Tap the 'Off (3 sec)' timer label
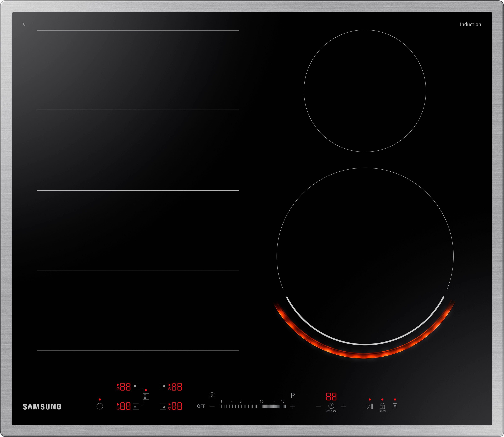The height and width of the screenshot is (437, 504). 331,411
